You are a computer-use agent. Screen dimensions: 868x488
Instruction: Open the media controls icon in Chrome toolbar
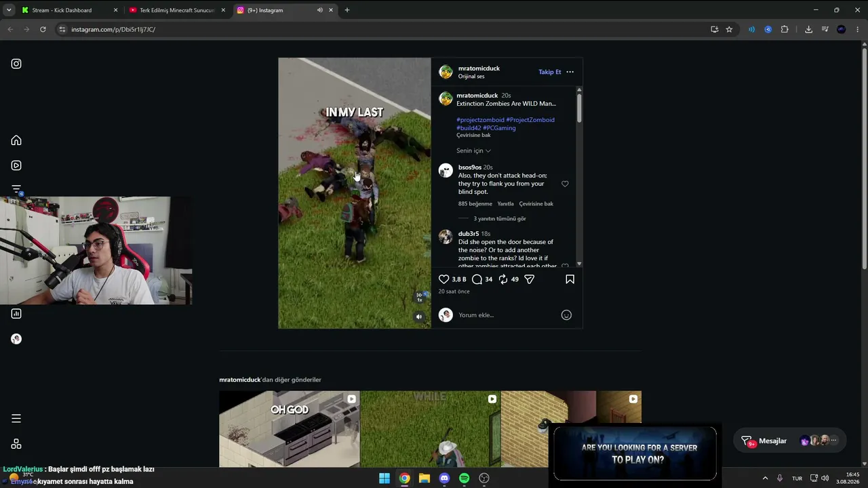tap(825, 29)
